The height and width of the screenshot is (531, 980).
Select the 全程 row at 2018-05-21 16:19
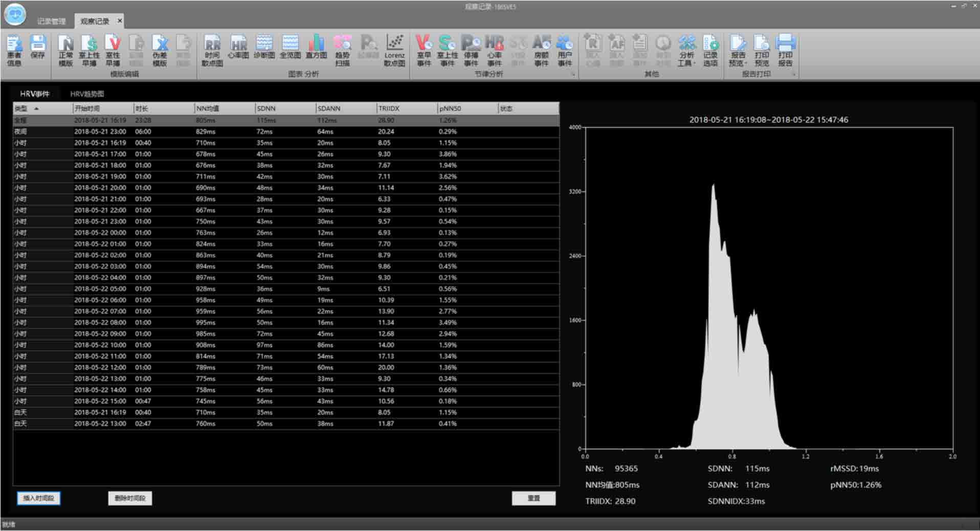(286, 120)
